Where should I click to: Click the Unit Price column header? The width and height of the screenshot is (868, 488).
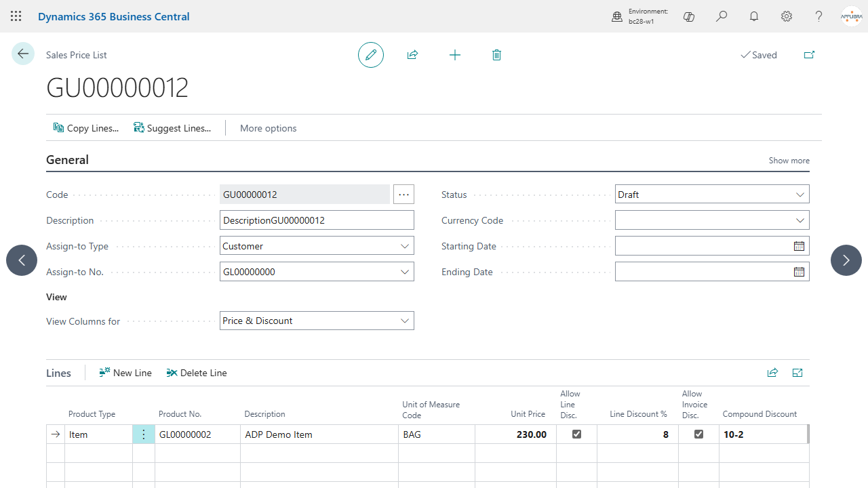tap(528, 414)
